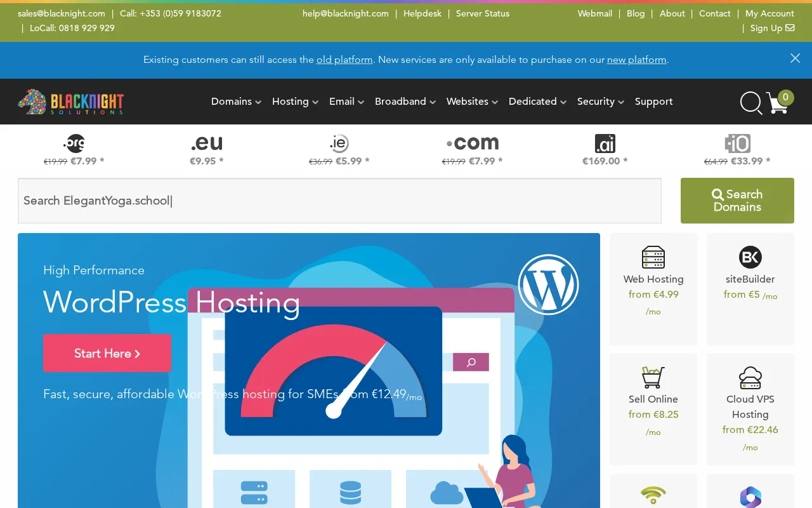
Task: Check the Server Status link
Action: (483, 13)
